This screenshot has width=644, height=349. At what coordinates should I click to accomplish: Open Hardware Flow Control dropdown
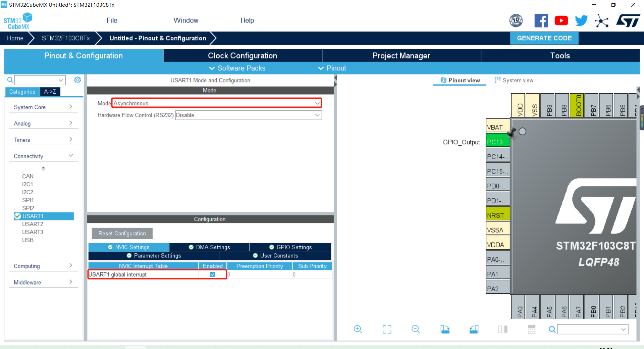click(x=248, y=115)
